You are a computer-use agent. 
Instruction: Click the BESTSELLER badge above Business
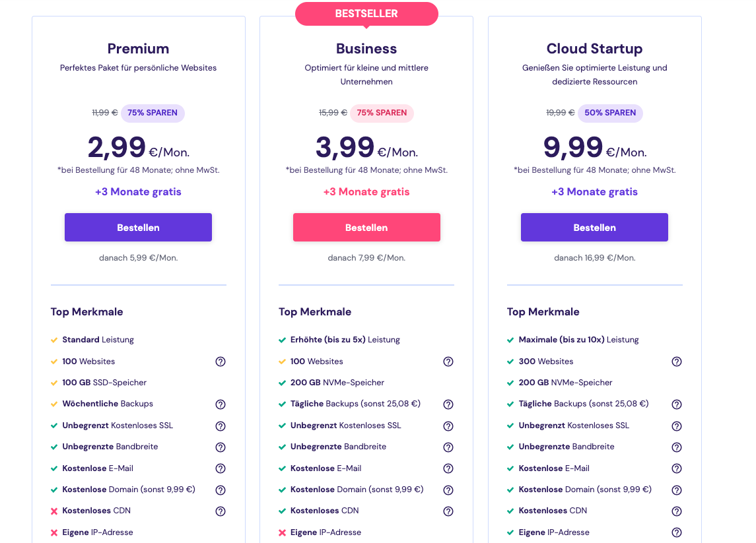366,14
